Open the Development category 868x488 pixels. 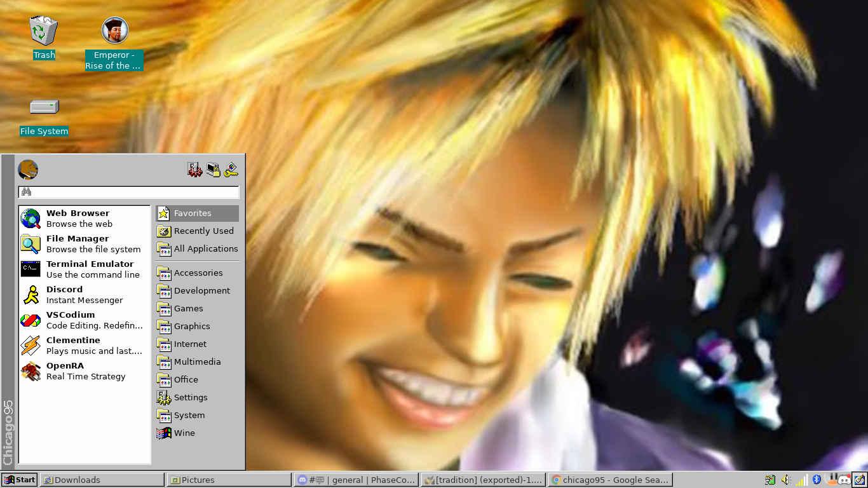pos(198,291)
